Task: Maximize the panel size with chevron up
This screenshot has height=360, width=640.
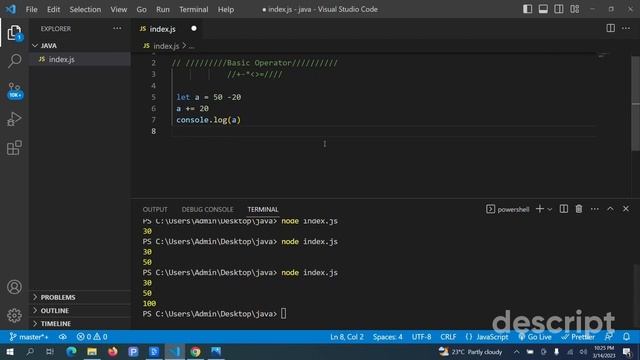Action: tap(610, 209)
